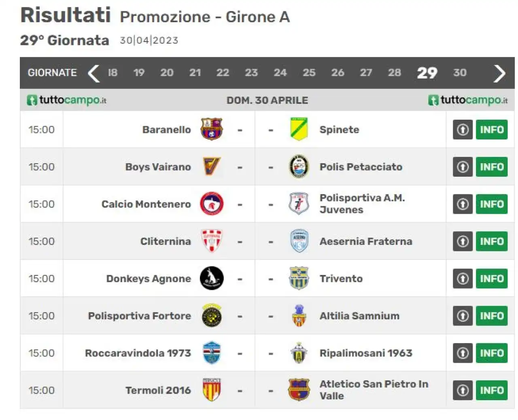Jump to giornata 18
Viewport: 518px width, 420px height.
[113, 73]
